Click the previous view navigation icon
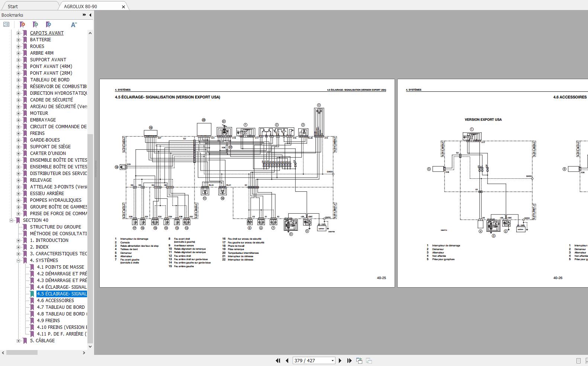This screenshot has width=588, height=366. pos(359,360)
